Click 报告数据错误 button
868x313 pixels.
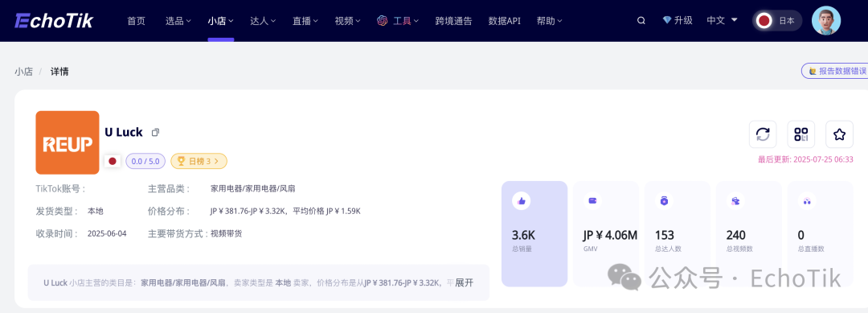pyautogui.click(x=835, y=71)
